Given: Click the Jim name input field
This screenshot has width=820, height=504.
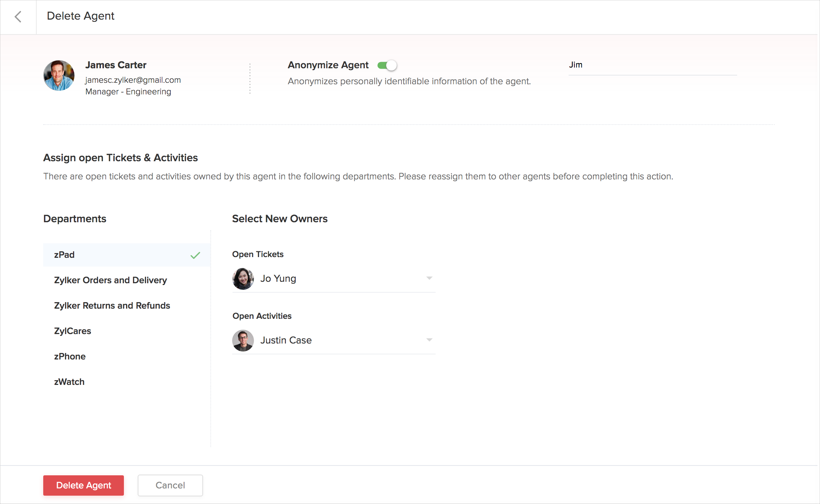Looking at the screenshot, I should click(653, 66).
